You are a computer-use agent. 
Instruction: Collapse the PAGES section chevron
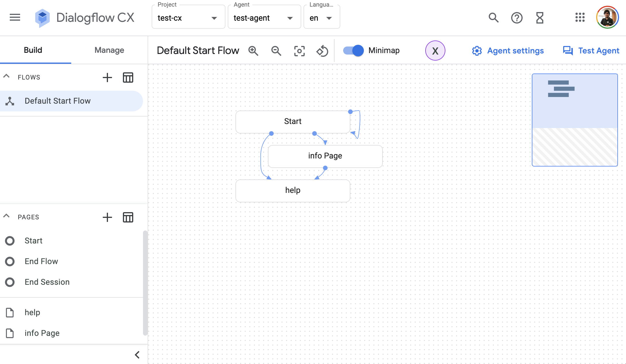pyautogui.click(x=6, y=216)
